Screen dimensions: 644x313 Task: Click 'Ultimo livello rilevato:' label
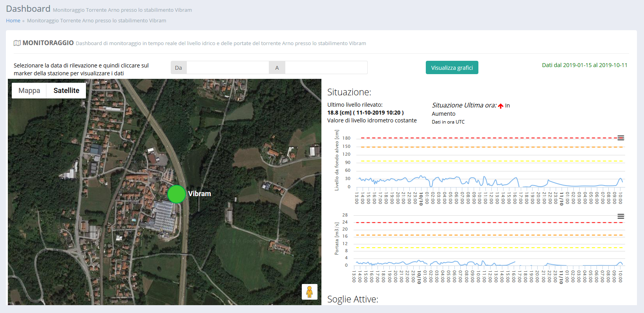(x=355, y=105)
